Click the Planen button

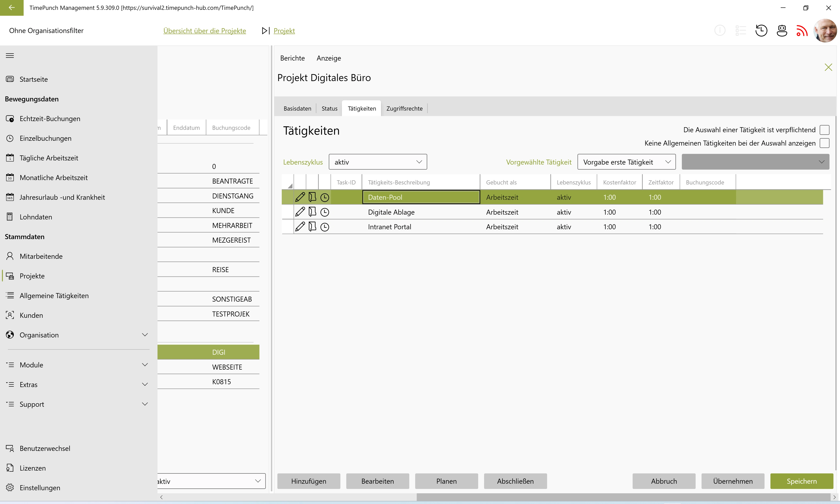point(446,481)
